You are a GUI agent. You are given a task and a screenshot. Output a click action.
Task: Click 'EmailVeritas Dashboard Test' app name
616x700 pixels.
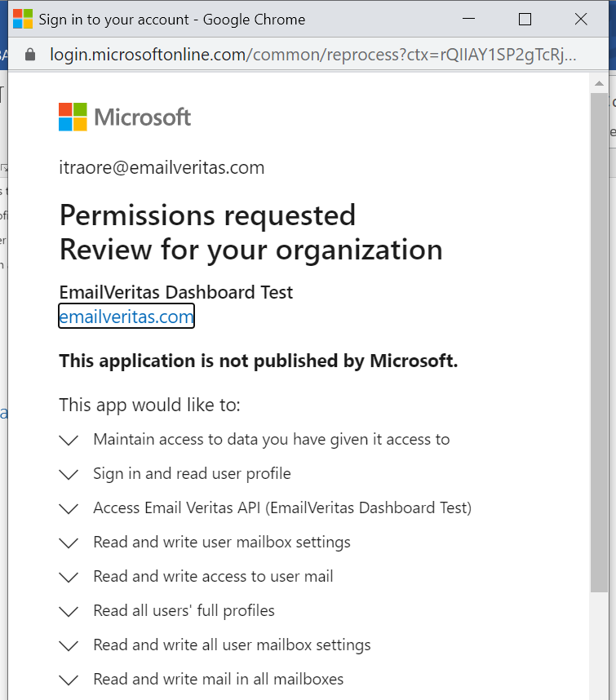[x=176, y=292]
